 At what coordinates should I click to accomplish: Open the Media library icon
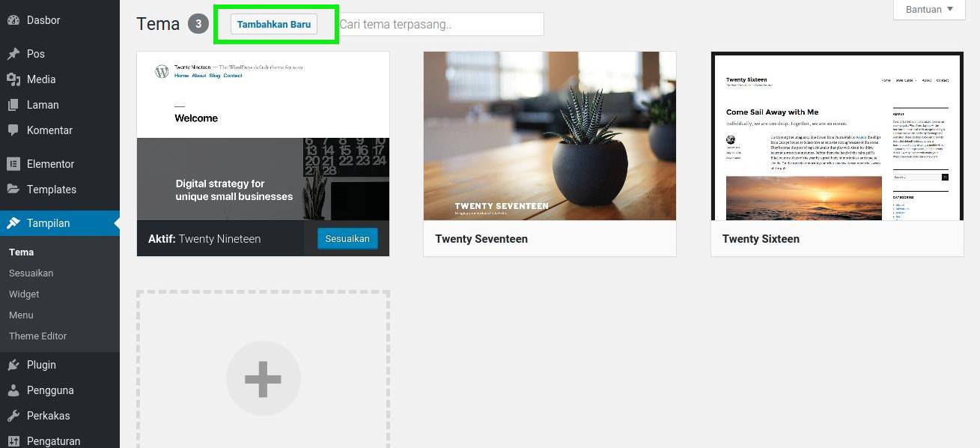pos(13,79)
